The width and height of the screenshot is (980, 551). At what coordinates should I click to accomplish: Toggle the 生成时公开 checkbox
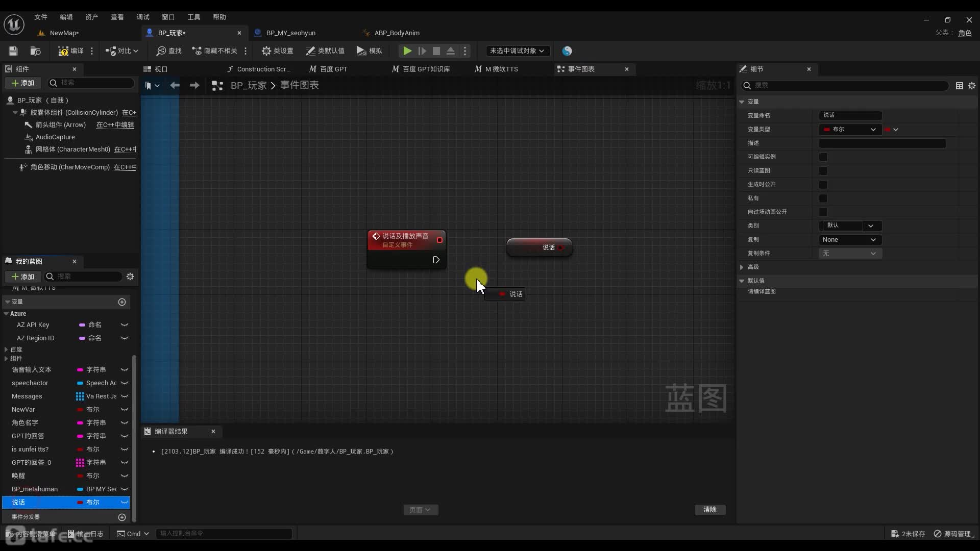point(823,185)
